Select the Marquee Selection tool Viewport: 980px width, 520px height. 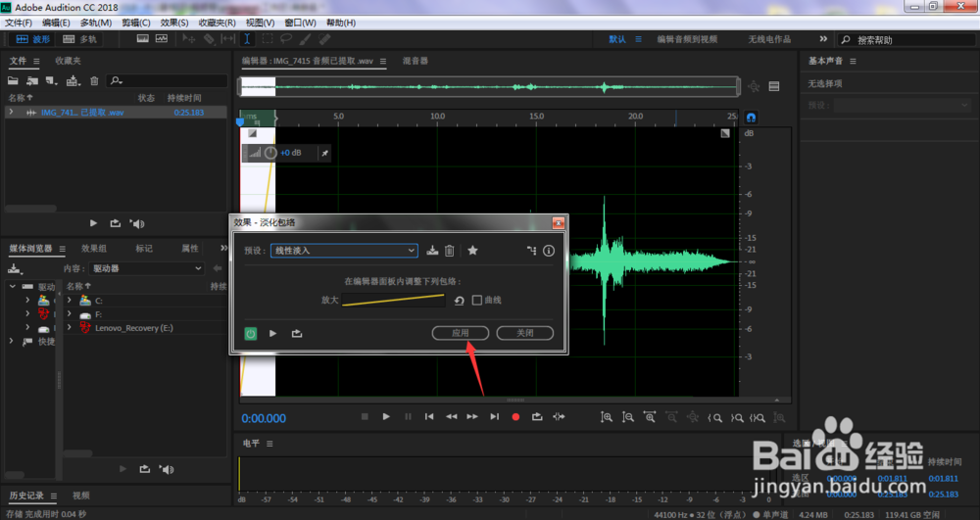click(x=267, y=39)
